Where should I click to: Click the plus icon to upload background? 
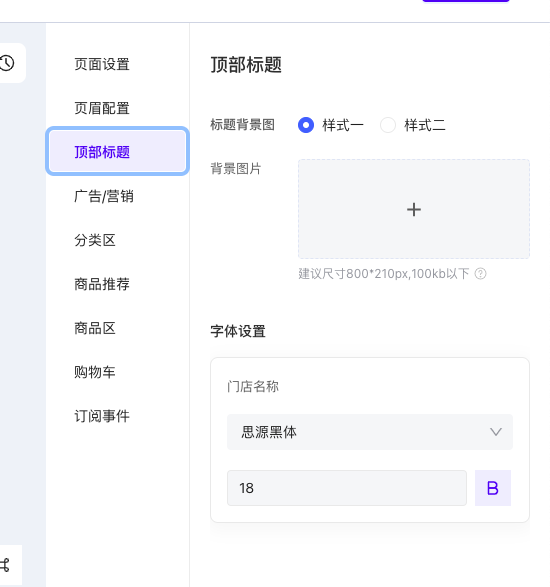click(x=414, y=209)
